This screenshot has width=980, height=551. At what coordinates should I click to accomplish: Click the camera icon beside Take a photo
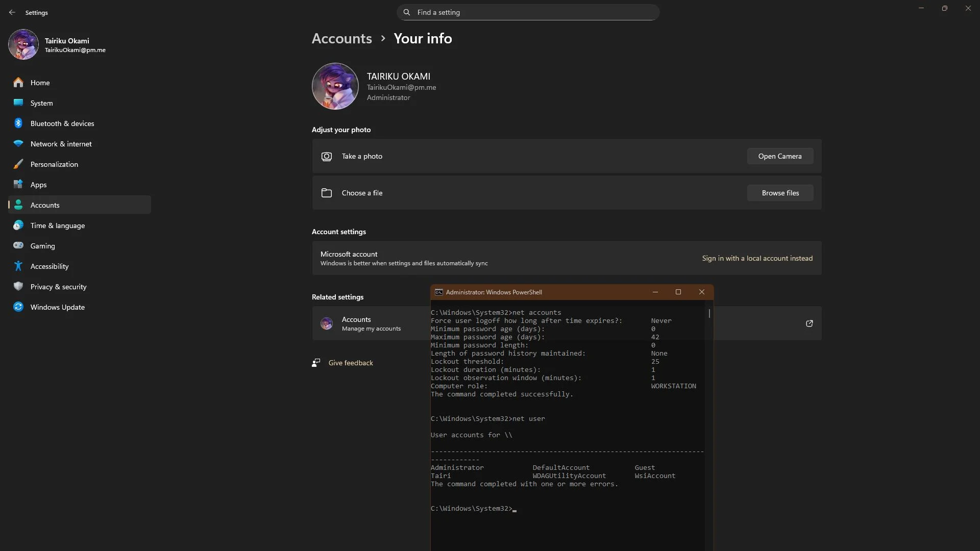coord(327,157)
